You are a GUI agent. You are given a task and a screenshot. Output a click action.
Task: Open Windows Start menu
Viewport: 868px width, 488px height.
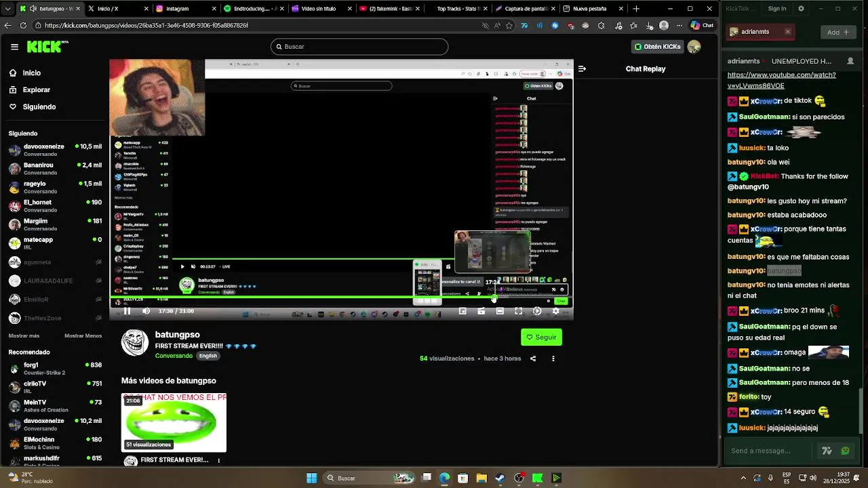311,478
